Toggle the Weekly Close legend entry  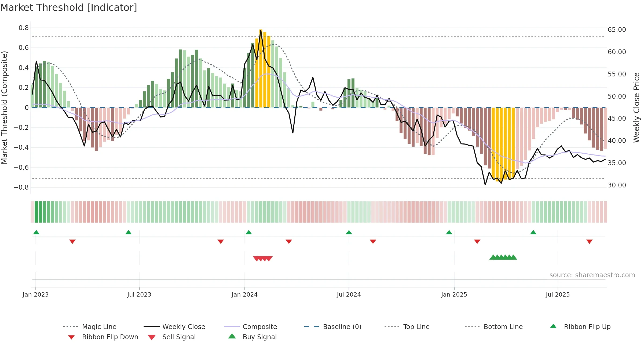coord(174,327)
